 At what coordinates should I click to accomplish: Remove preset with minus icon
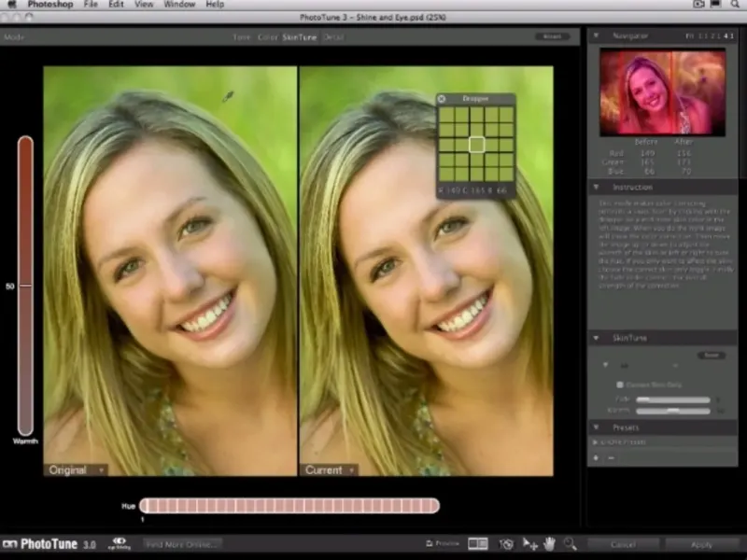tap(612, 457)
